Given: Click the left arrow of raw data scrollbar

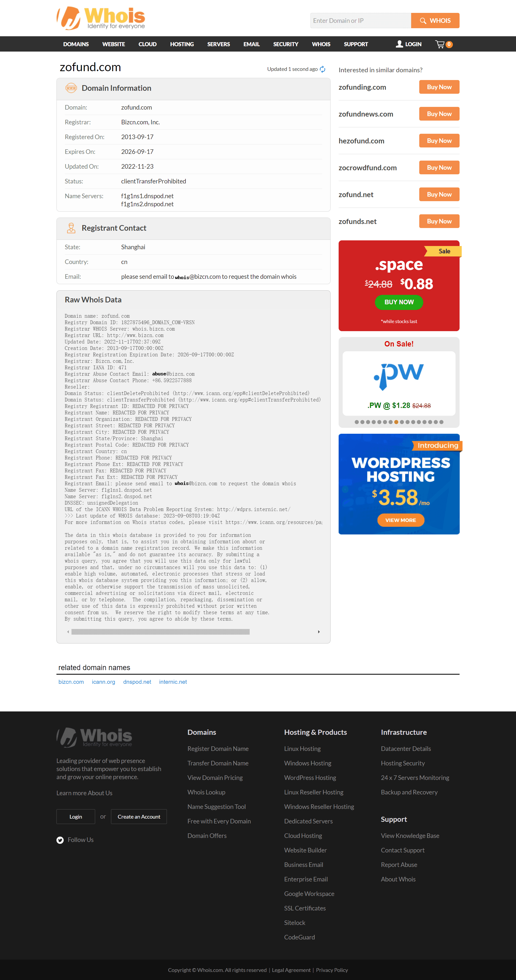Looking at the screenshot, I should 68,632.
